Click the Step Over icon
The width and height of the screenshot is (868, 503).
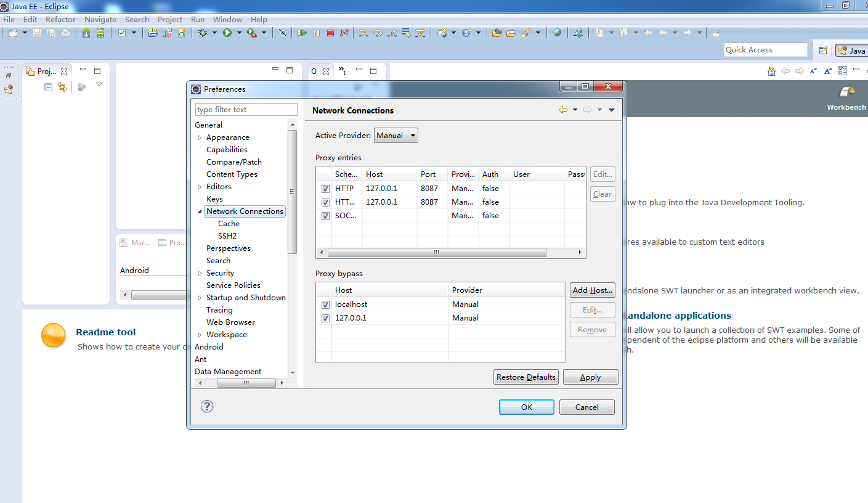point(378,33)
